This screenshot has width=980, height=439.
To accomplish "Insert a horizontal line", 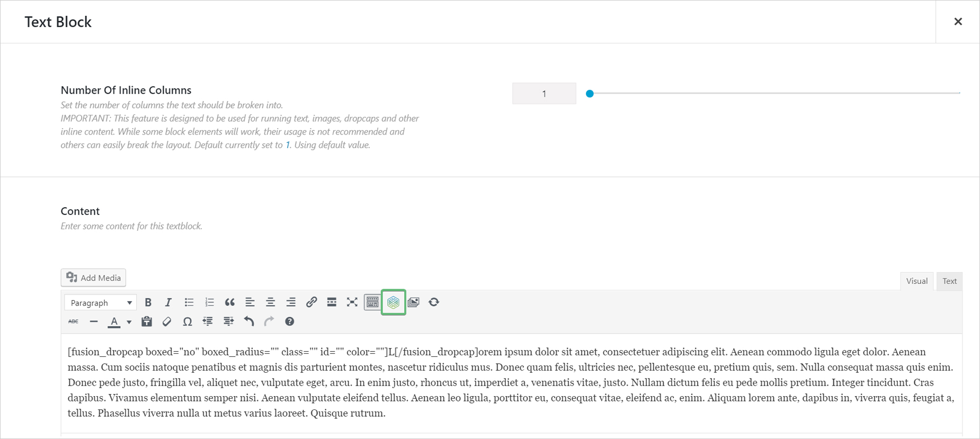I will click(94, 321).
